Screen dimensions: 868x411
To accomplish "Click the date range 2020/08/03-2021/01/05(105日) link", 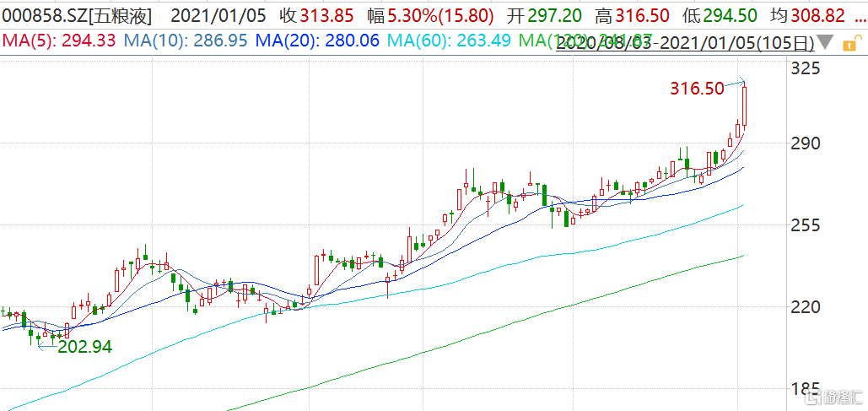I will click(685, 43).
